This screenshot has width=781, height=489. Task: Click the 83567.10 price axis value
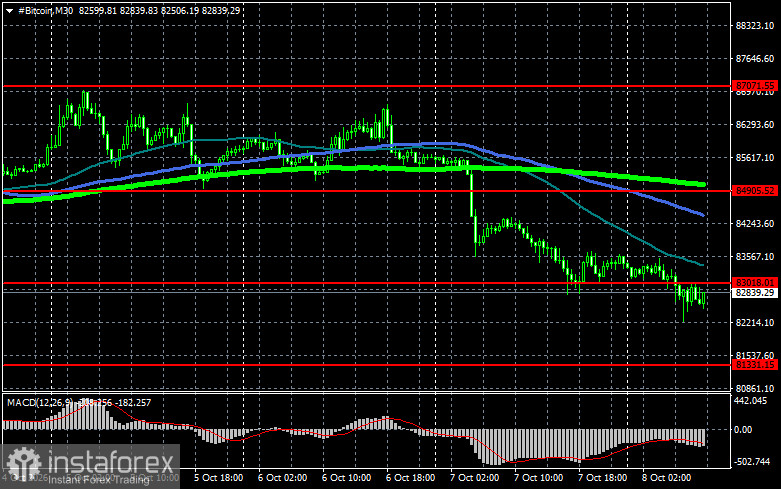755,256
